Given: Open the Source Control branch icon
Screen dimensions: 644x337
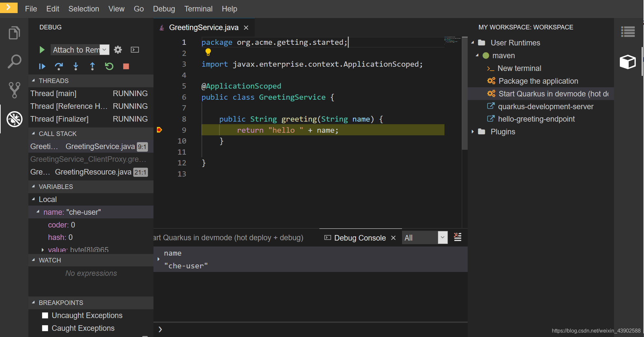Looking at the screenshot, I should (14, 90).
